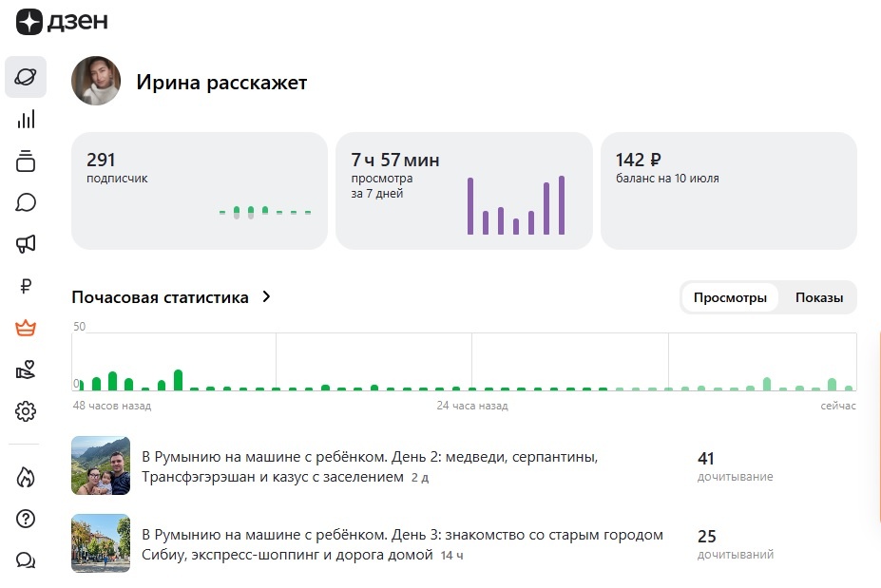Image resolution: width=881 pixels, height=588 pixels.
Task: Open the bar chart statistics icon
Action: click(x=26, y=119)
